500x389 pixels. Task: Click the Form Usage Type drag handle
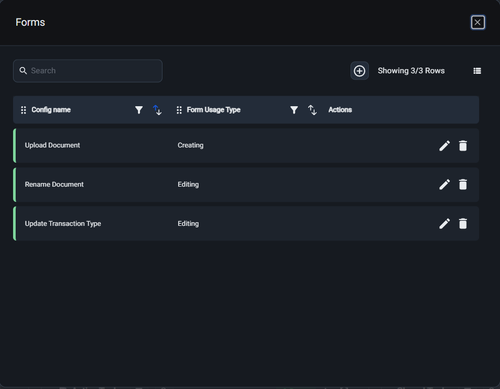(179, 110)
